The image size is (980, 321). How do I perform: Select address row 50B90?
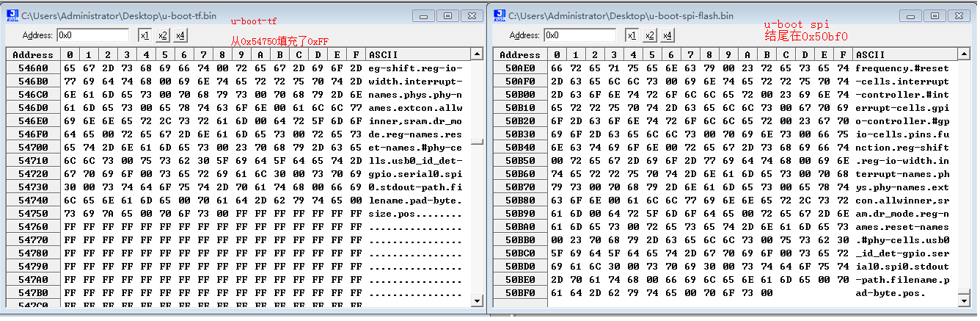pos(520,213)
